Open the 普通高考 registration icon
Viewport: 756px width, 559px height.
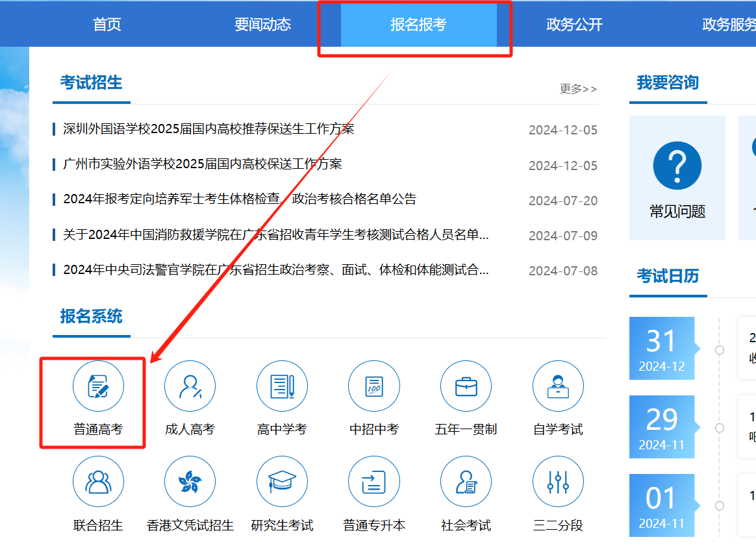98,386
